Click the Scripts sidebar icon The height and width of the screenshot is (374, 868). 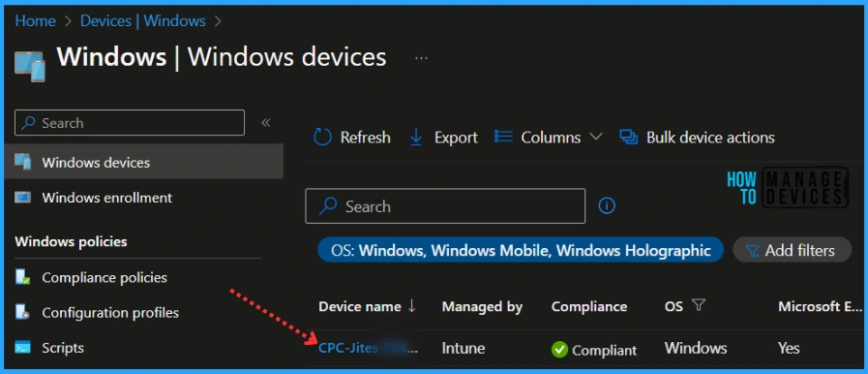click(x=23, y=348)
